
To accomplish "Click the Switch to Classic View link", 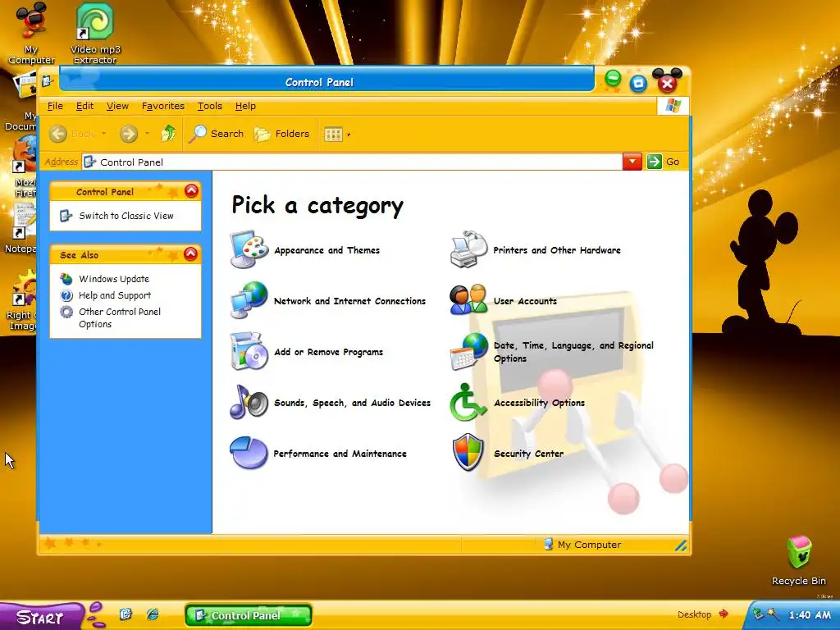I will (x=126, y=216).
